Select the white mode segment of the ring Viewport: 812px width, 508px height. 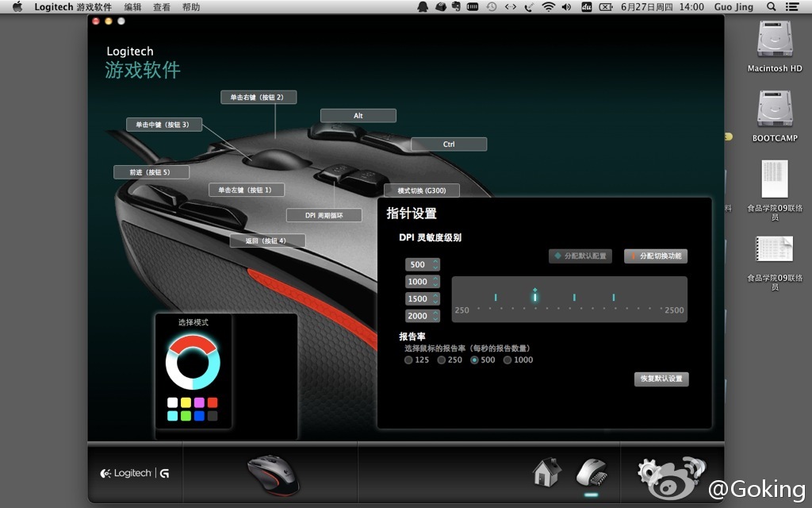pos(174,371)
